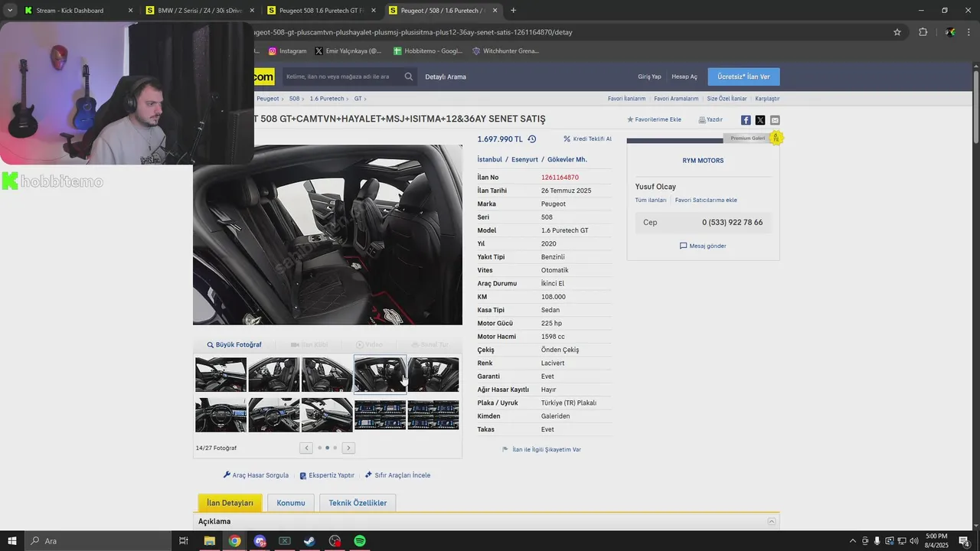This screenshot has width=980, height=551.
Task: Open Instagram bookmark
Action: click(287, 51)
